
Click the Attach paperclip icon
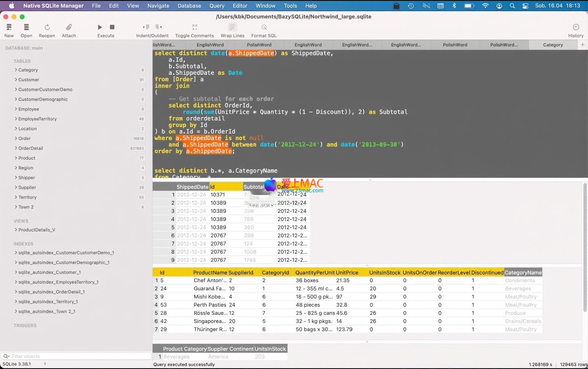coord(69,27)
